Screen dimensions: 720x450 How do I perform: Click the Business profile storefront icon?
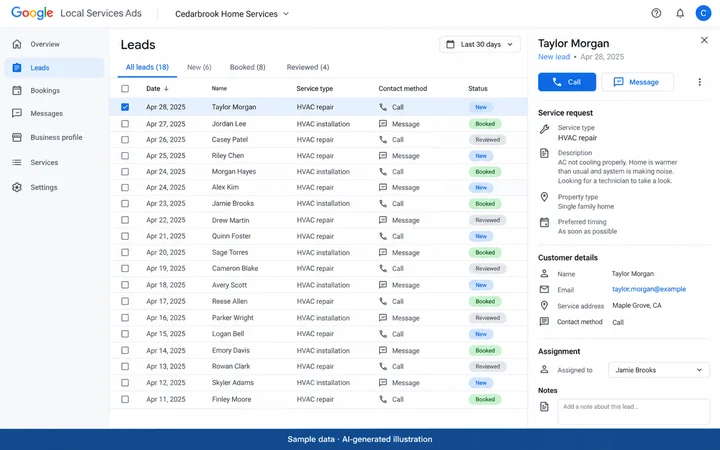[x=17, y=137]
